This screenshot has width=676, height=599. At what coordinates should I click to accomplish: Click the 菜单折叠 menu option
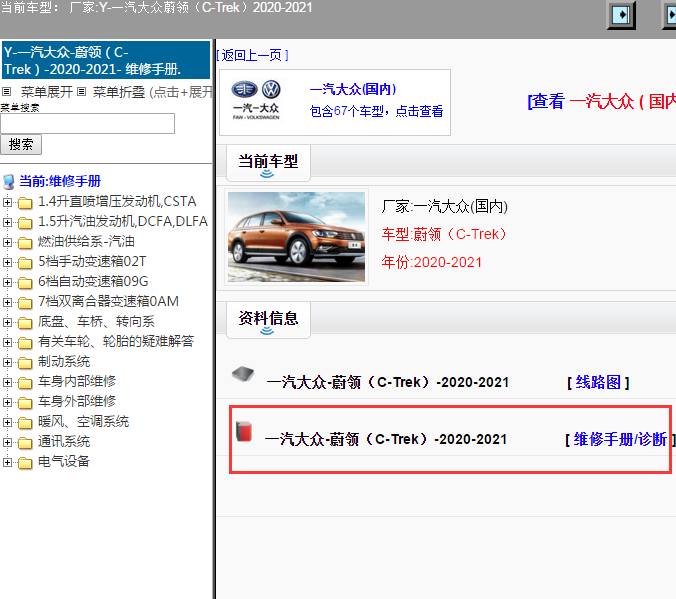tap(119, 92)
